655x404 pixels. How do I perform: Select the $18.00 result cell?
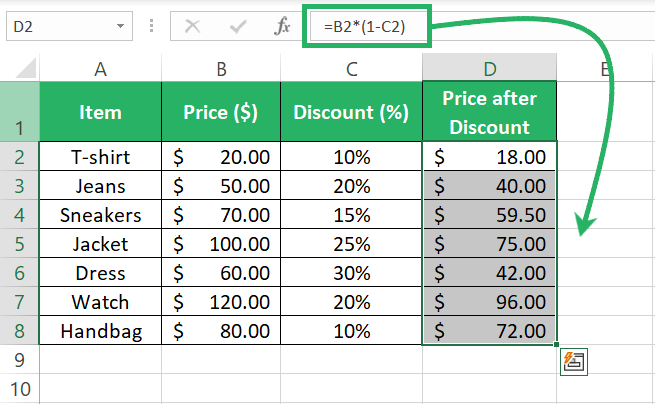490,156
